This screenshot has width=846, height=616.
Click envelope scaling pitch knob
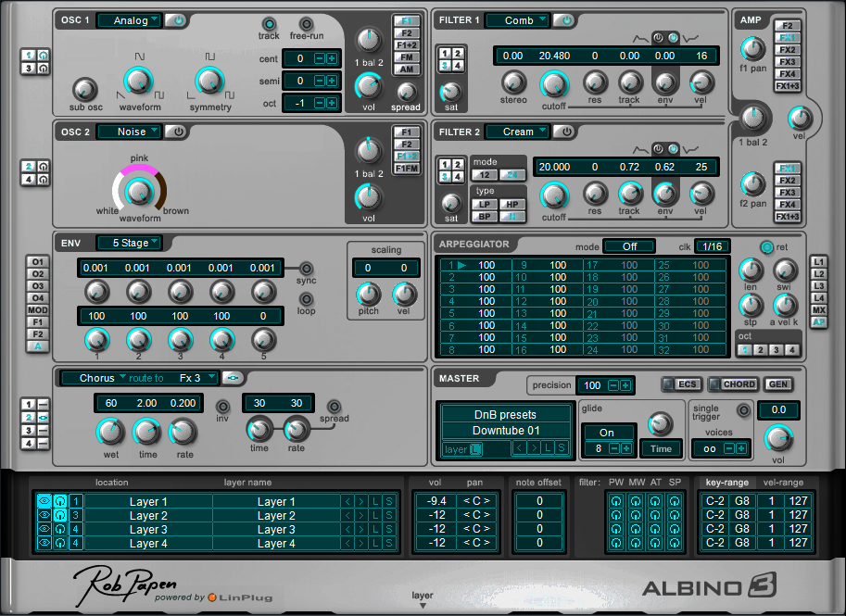369,294
